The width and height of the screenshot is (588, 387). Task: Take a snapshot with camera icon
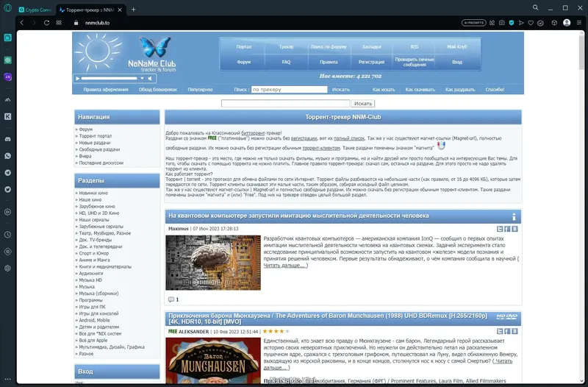502,23
